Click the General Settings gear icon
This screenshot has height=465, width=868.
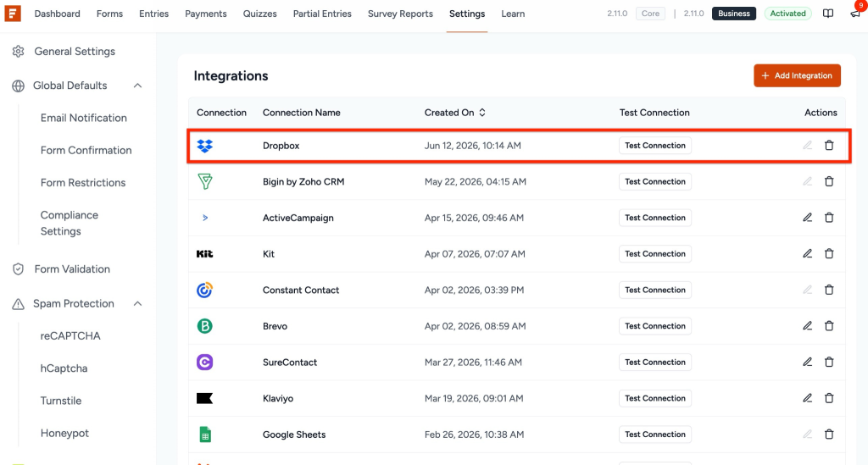click(x=19, y=52)
